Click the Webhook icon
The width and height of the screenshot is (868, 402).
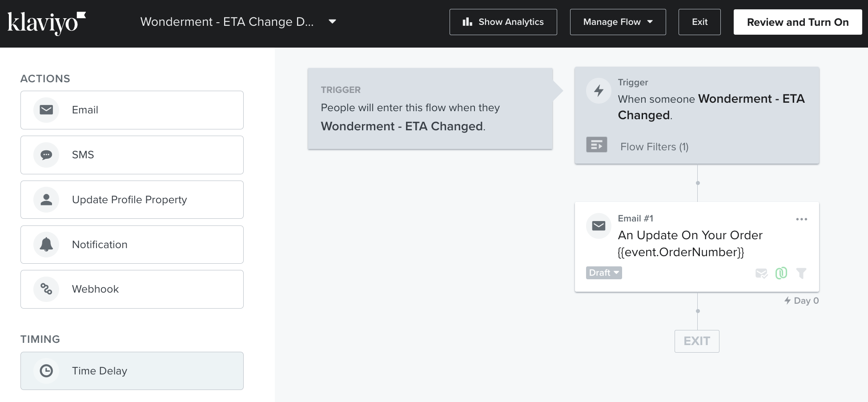46,289
